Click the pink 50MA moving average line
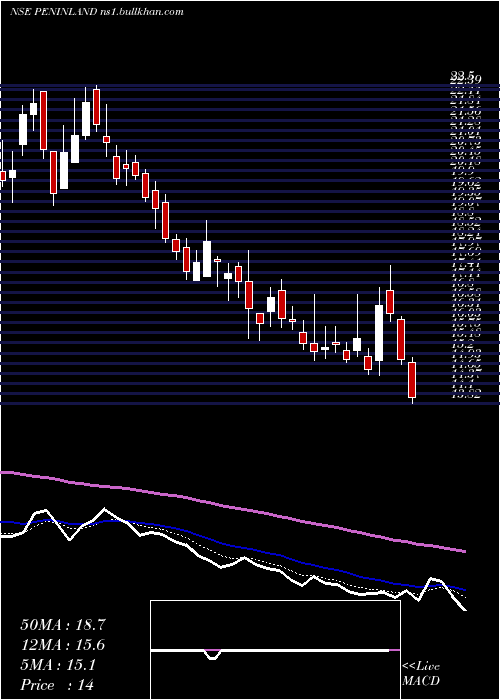The width and height of the screenshot is (500, 700). coord(232,507)
